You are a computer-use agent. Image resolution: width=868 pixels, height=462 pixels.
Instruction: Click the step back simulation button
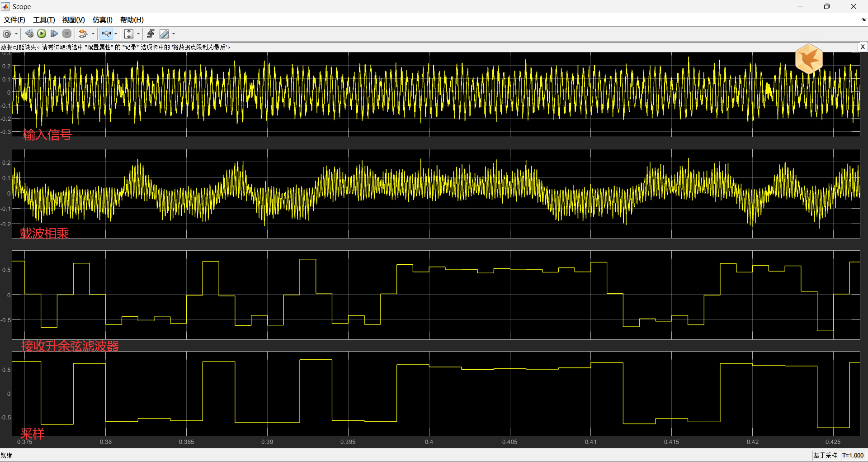click(29, 33)
